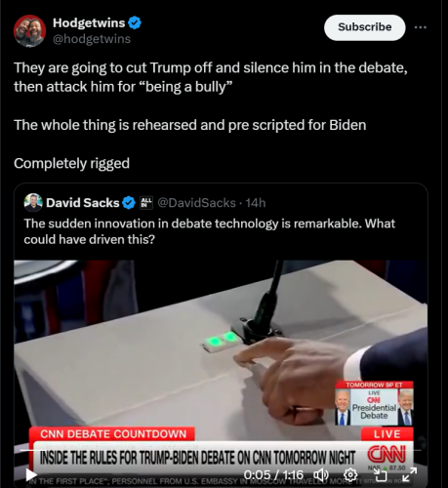This screenshot has height=488, width=448.
Task: Click Hodgetwins verified badge
Action: (x=135, y=22)
